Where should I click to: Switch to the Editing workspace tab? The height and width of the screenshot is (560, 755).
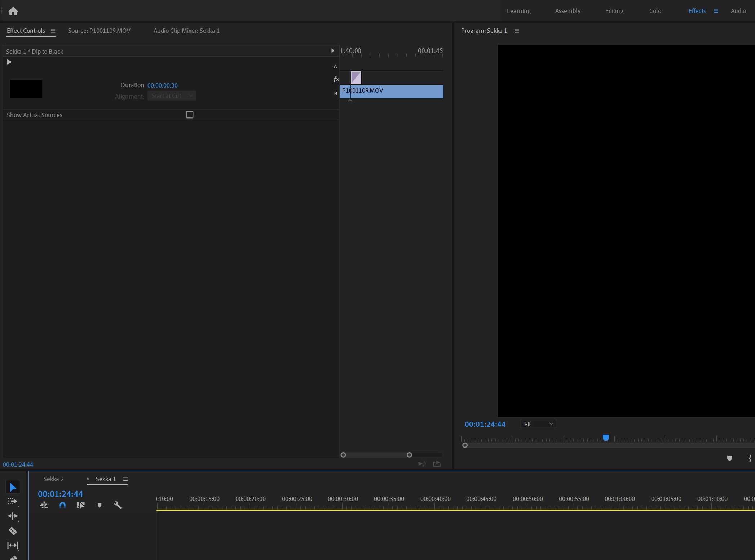tap(614, 10)
